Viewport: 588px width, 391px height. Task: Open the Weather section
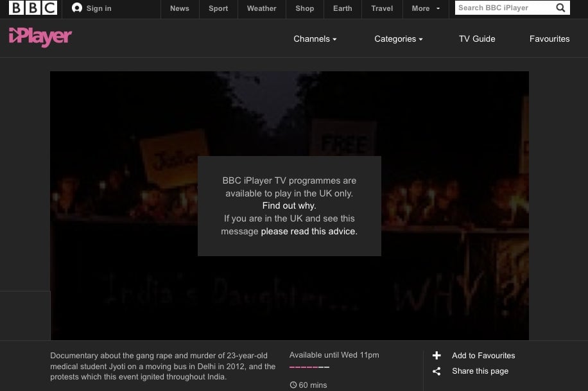pos(262,8)
